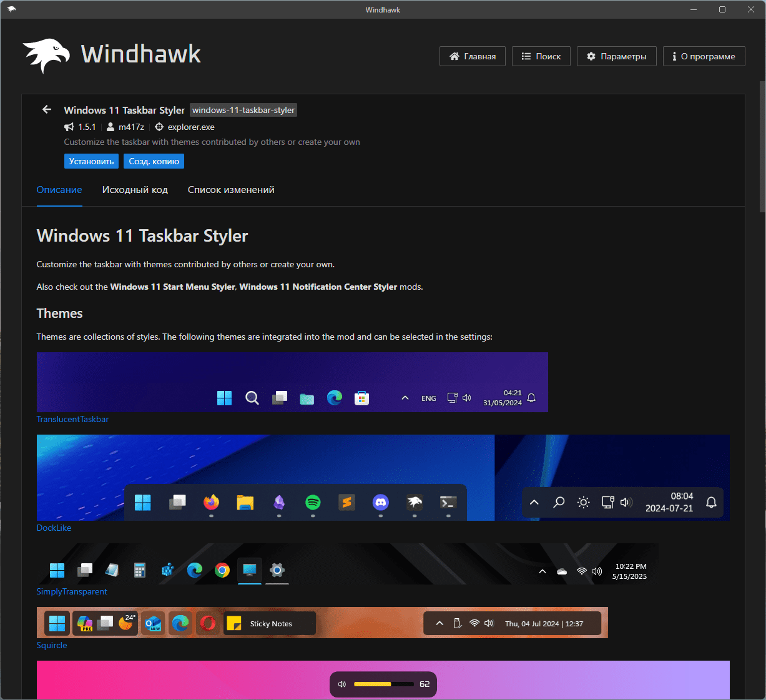Image resolution: width=766 pixels, height=700 pixels.
Task: Install the mod with Установить
Action: point(91,161)
